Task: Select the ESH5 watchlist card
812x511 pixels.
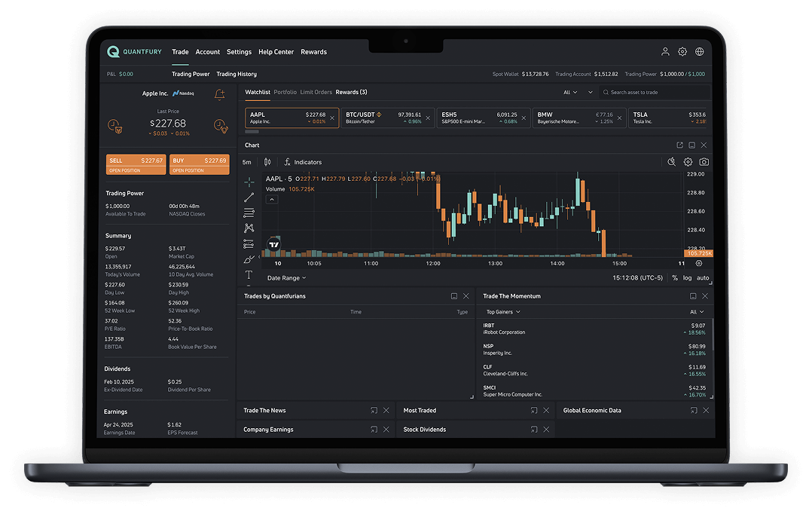Action: tap(483, 118)
